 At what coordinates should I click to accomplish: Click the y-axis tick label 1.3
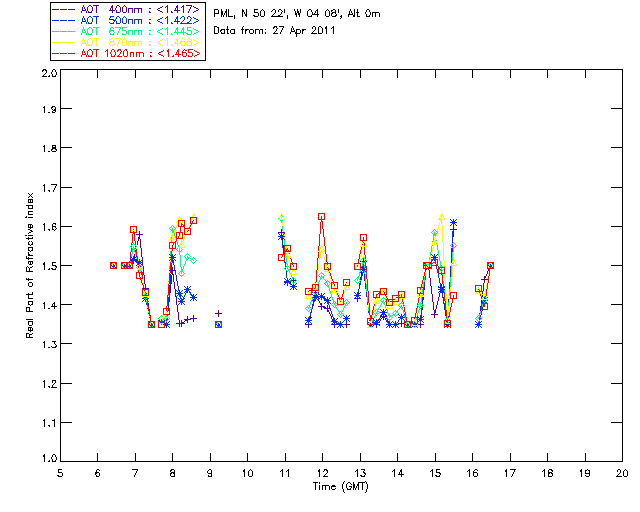point(50,344)
